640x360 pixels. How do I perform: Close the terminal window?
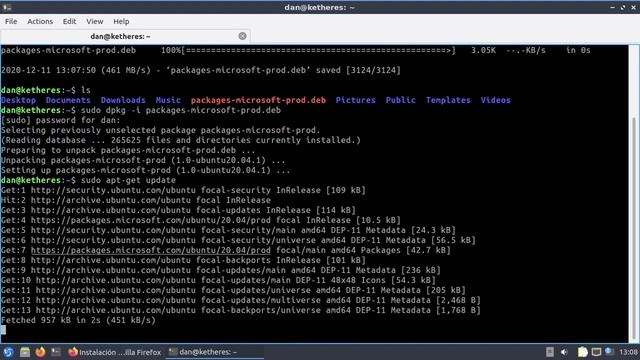[x=633, y=7]
